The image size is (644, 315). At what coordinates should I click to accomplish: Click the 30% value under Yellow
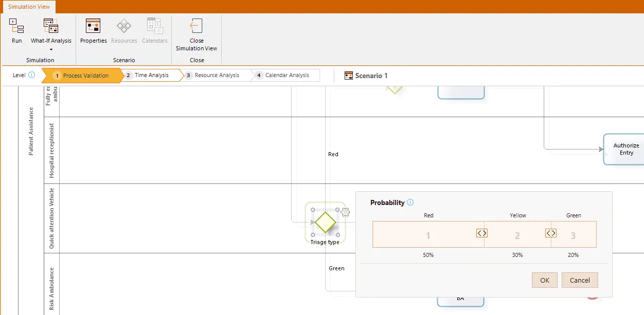517,255
